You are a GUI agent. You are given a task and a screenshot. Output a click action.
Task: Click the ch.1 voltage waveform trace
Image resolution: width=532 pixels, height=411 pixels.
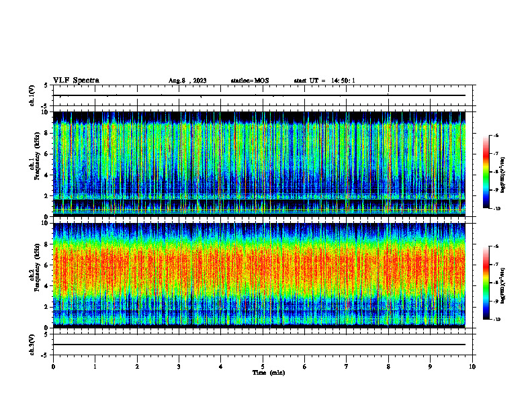pyautogui.click(x=259, y=95)
